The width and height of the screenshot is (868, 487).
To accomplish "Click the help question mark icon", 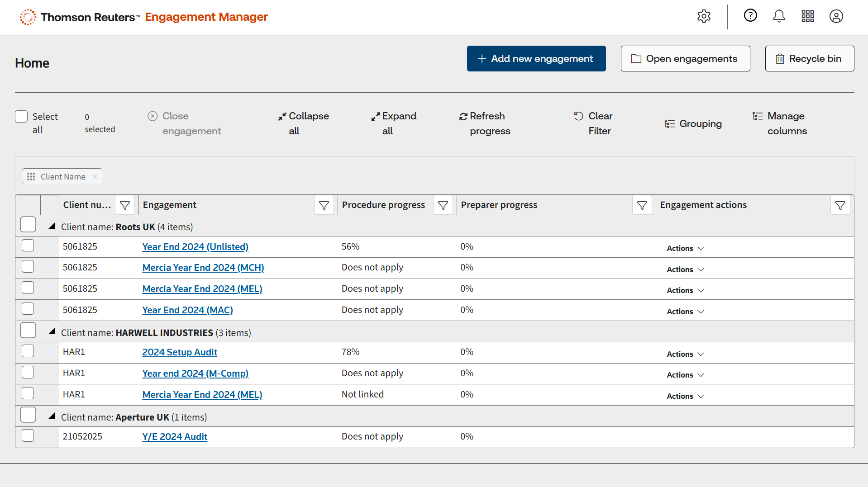I will pyautogui.click(x=750, y=16).
